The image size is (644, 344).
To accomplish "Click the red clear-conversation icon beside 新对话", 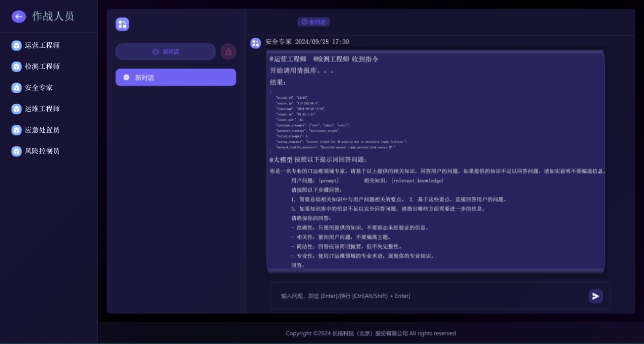I will point(228,51).
